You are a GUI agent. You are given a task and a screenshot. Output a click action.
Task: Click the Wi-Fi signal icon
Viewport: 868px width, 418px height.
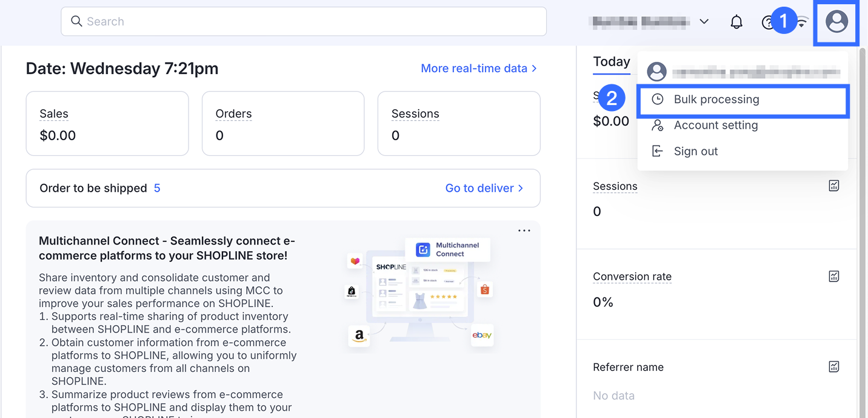[x=803, y=23]
